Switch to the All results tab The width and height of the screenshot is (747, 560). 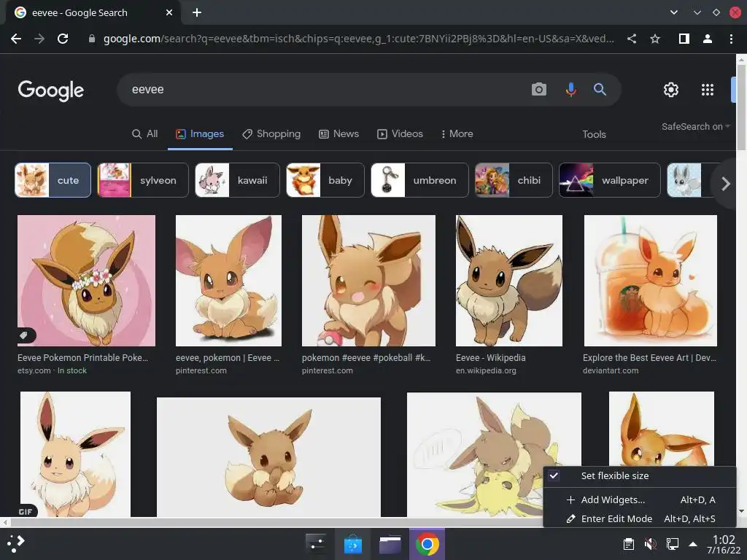coord(145,134)
